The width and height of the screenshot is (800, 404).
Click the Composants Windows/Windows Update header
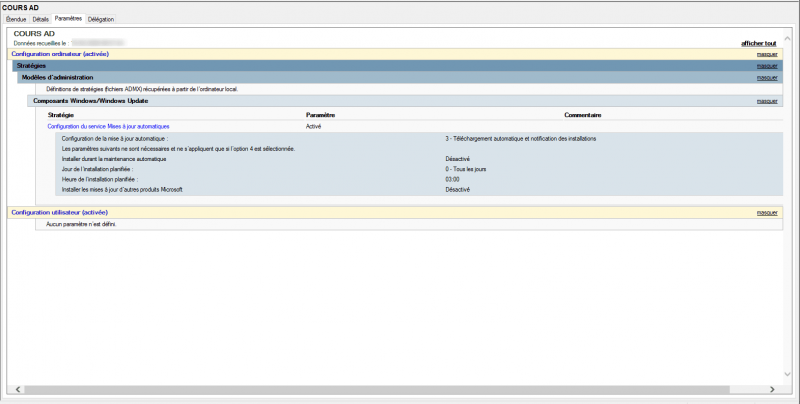91,101
